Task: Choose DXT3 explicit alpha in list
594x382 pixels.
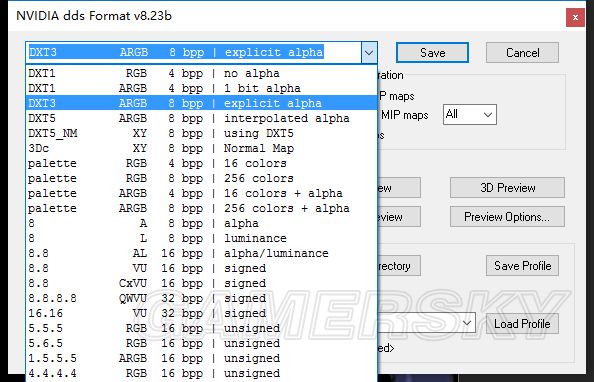Action: click(x=202, y=103)
